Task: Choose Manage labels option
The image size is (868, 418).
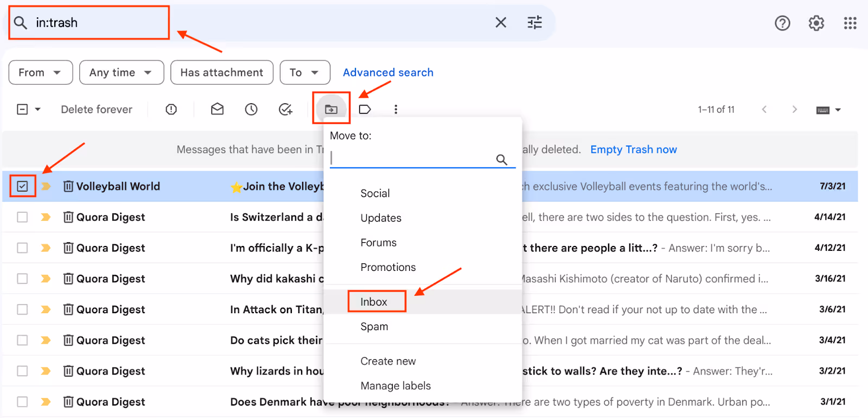Action: (395, 385)
